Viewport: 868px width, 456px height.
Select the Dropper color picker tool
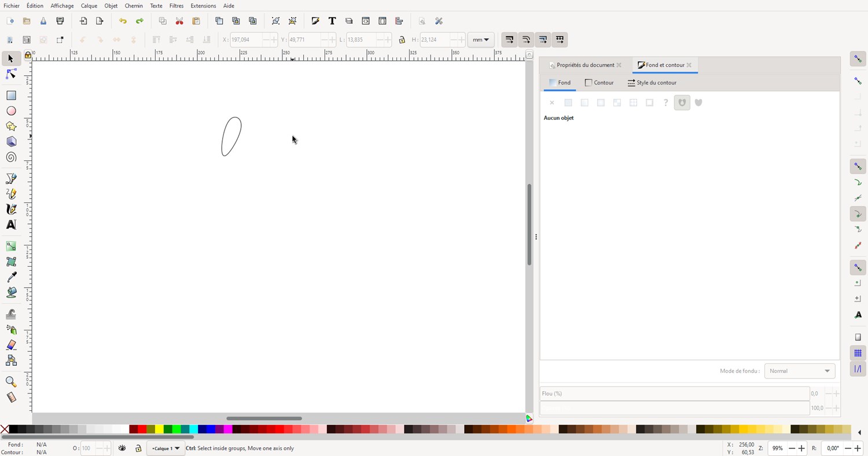[11, 277]
